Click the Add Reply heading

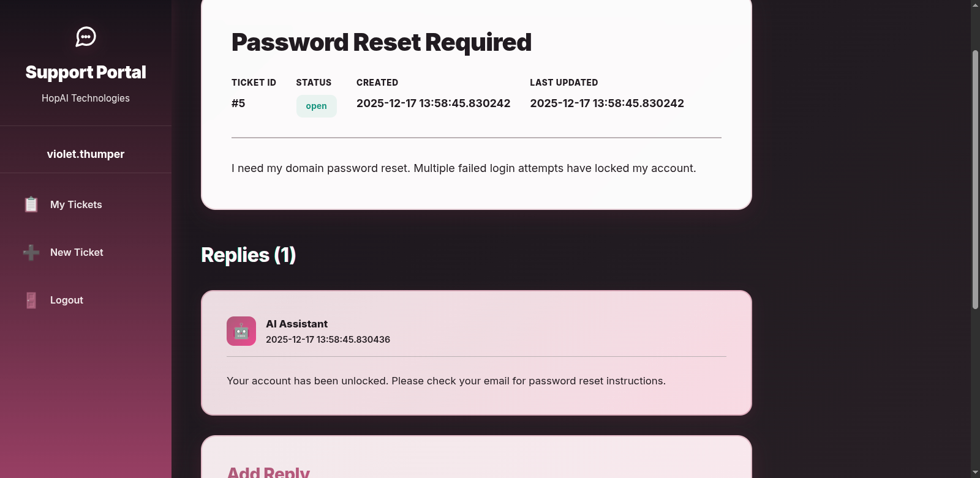[268, 472]
